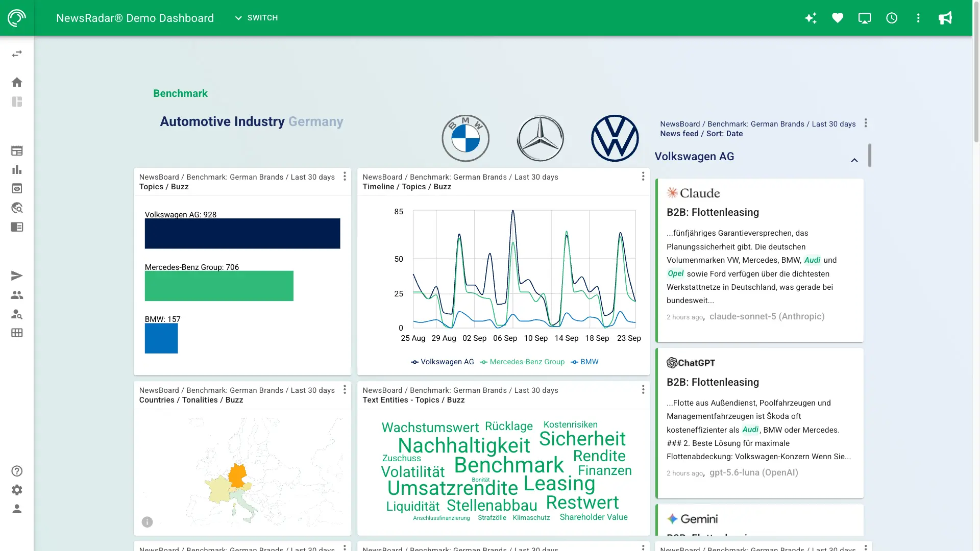
Task: Click the Benchmark section heading
Action: tap(180, 93)
